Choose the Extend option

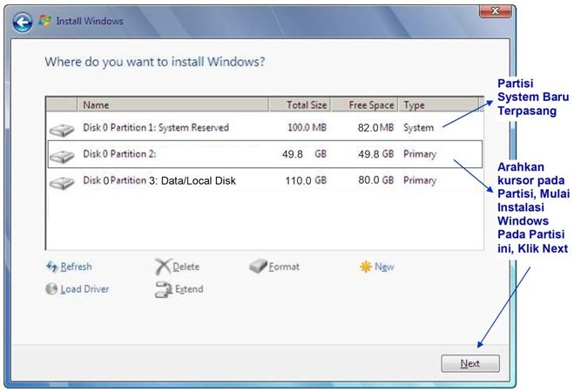click(189, 289)
